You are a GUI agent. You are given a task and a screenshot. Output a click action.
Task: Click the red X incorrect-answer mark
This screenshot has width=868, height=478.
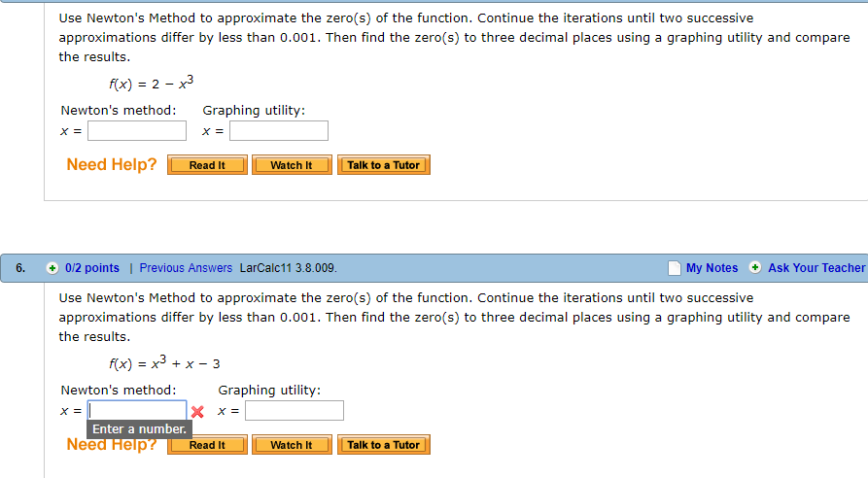[197, 412]
